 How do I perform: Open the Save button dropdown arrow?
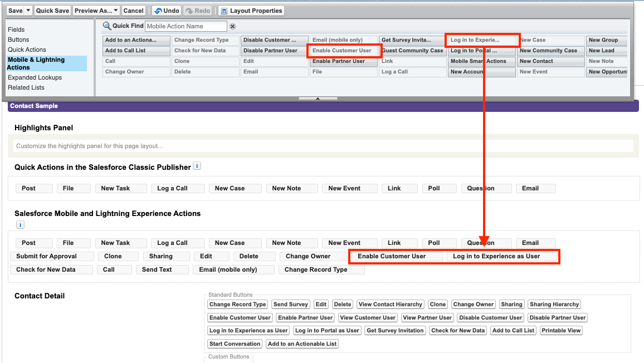pyautogui.click(x=28, y=11)
